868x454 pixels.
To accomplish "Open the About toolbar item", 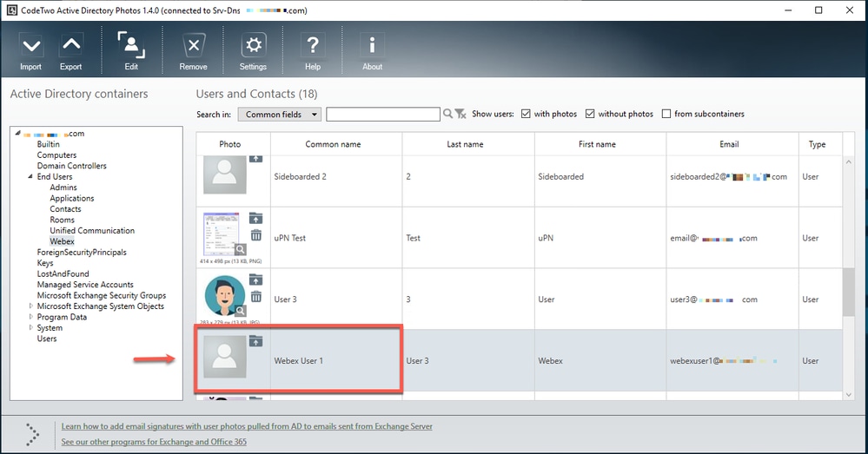I will point(372,52).
